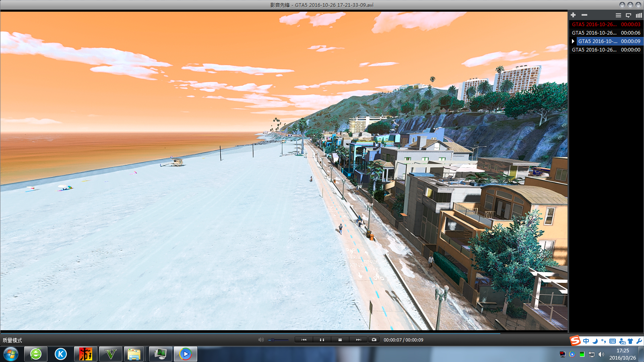
Task: Take a snapshot with the camera button
Action: click(x=374, y=340)
